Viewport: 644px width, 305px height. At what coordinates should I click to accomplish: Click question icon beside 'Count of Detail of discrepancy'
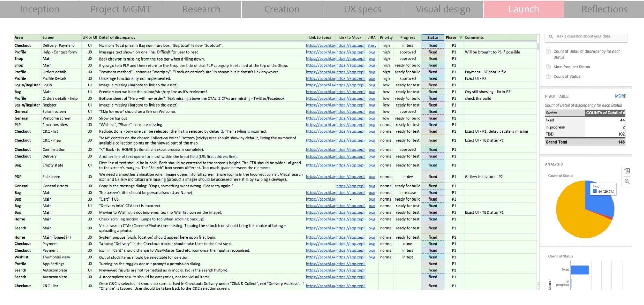pos(548,52)
